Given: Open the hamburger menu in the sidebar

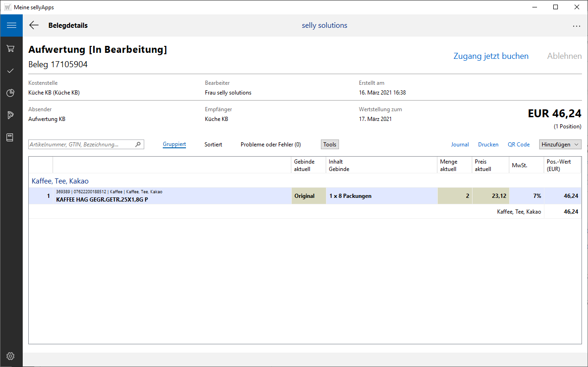Looking at the screenshot, I should pyautogui.click(x=11, y=25).
